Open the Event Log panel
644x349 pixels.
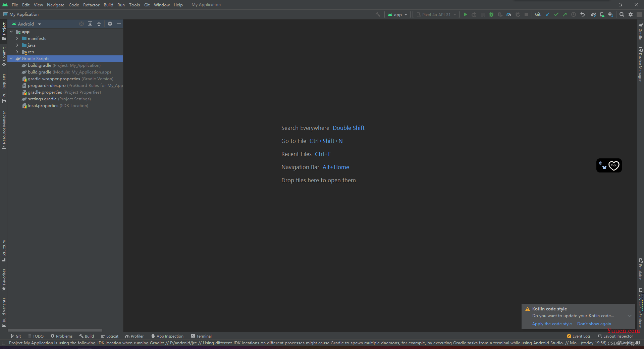tap(578, 336)
